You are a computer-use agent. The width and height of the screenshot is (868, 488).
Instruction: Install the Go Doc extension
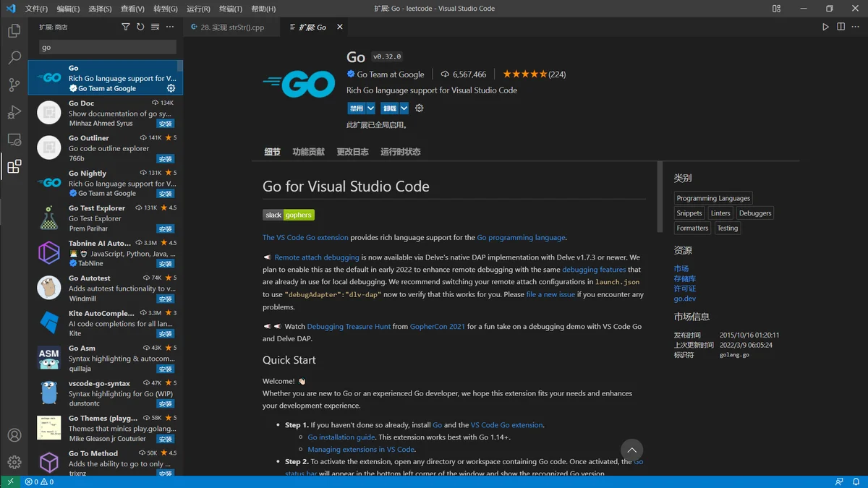click(166, 124)
